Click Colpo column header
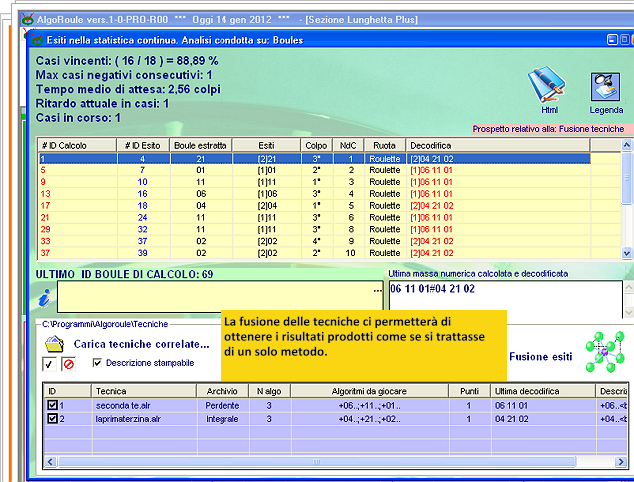634x482 pixels. [x=317, y=145]
